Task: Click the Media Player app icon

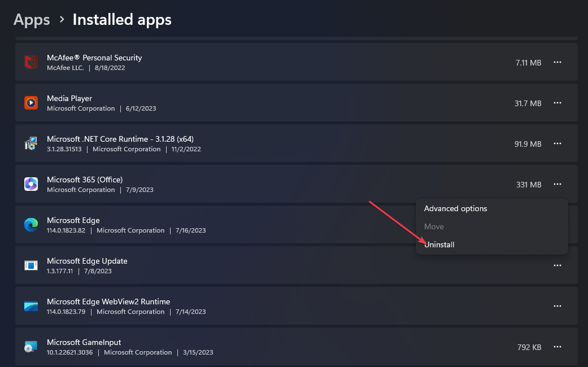Action: pos(31,103)
